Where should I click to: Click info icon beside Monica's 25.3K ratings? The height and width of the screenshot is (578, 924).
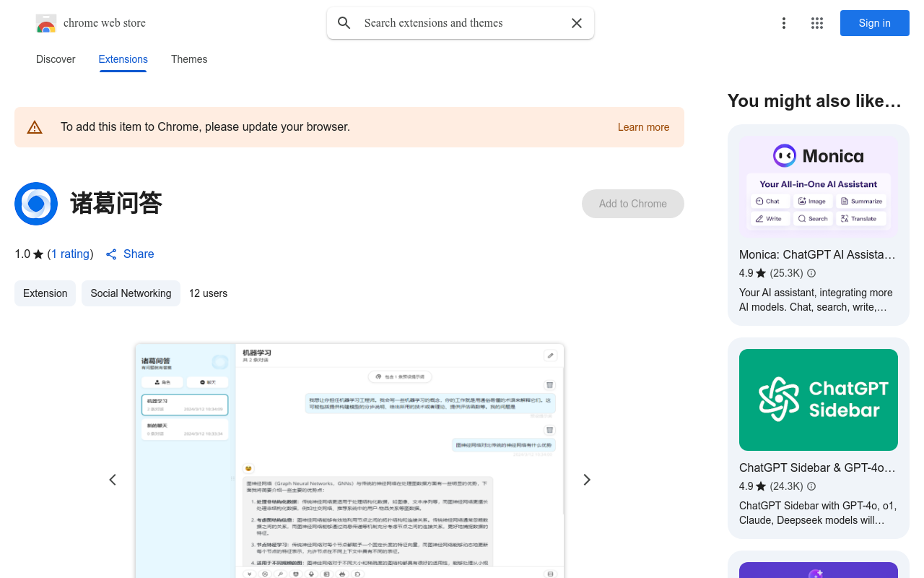811,273
